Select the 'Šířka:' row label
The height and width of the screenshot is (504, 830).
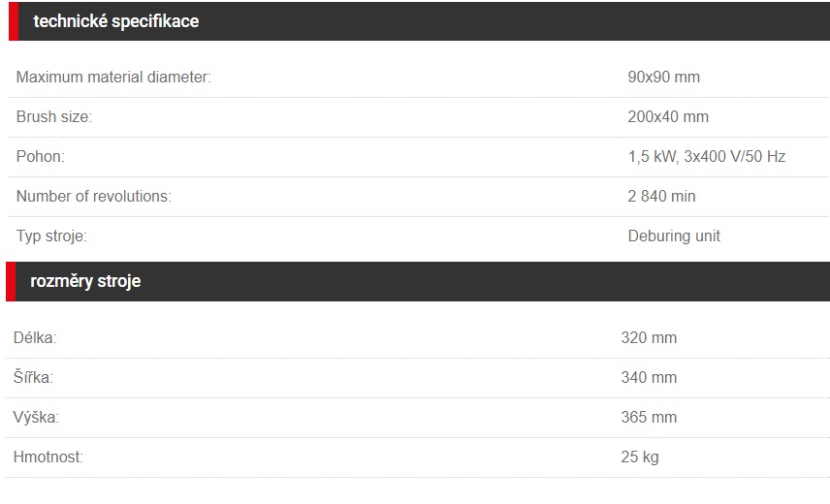[33, 377]
